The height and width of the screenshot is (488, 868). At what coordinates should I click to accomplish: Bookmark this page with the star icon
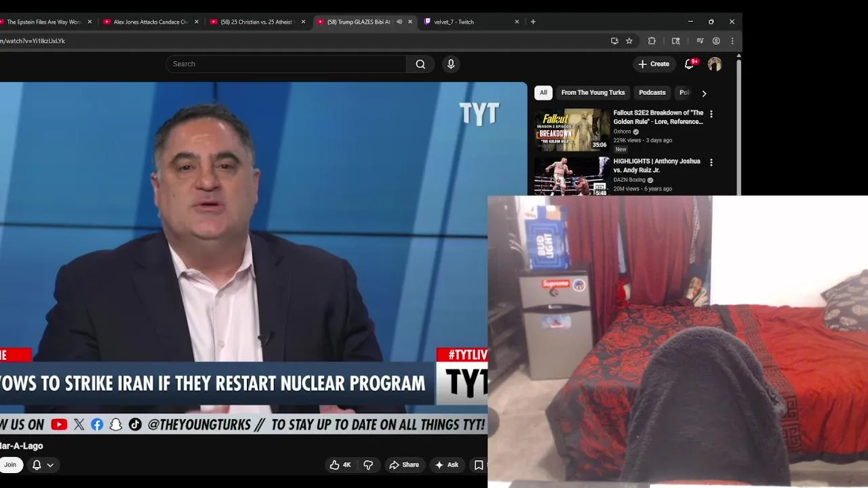[x=629, y=41]
